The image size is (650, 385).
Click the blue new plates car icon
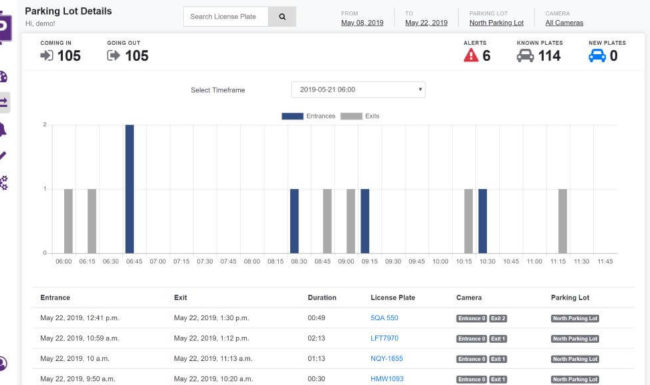coord(597,56)
